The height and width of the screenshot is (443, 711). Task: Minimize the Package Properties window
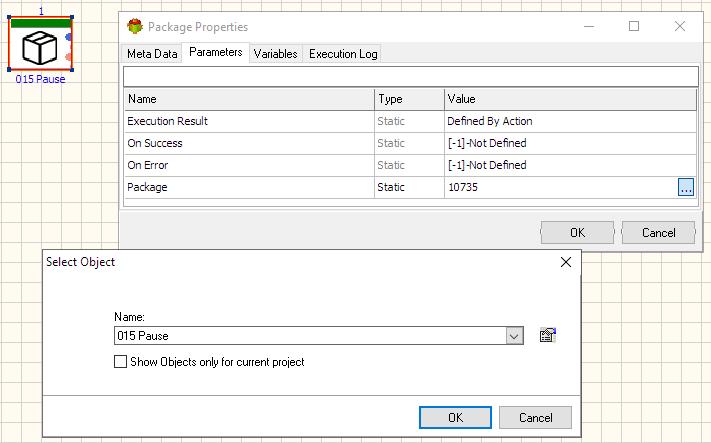[x=589, y=26]
